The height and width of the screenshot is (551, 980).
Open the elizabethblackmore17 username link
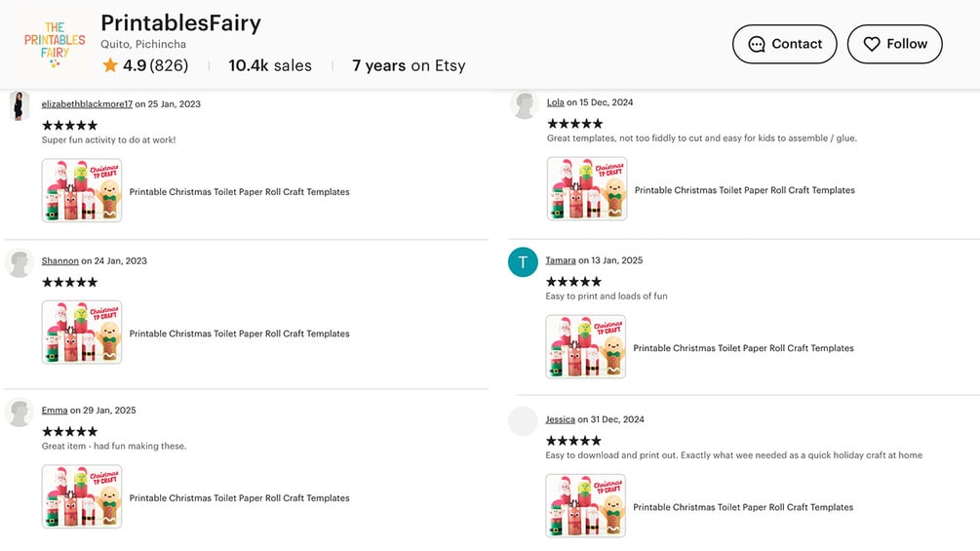[x=87, y=104]
